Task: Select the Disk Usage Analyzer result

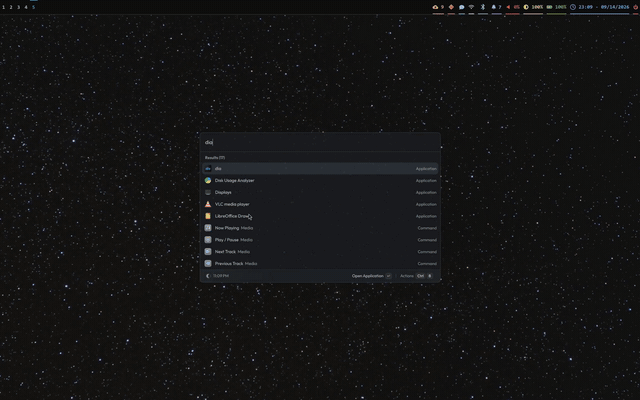Action: click(x=320, y=180)
